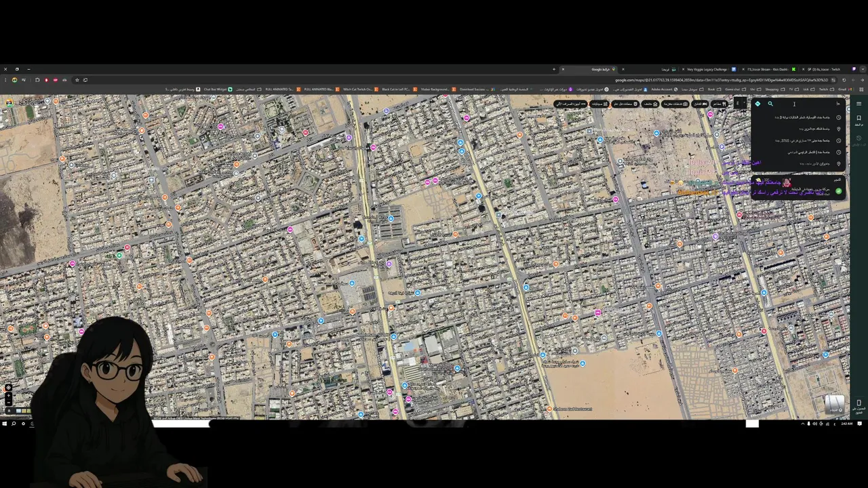
Task: Open Windows taskbar search icon
Action: click(14, 424)
